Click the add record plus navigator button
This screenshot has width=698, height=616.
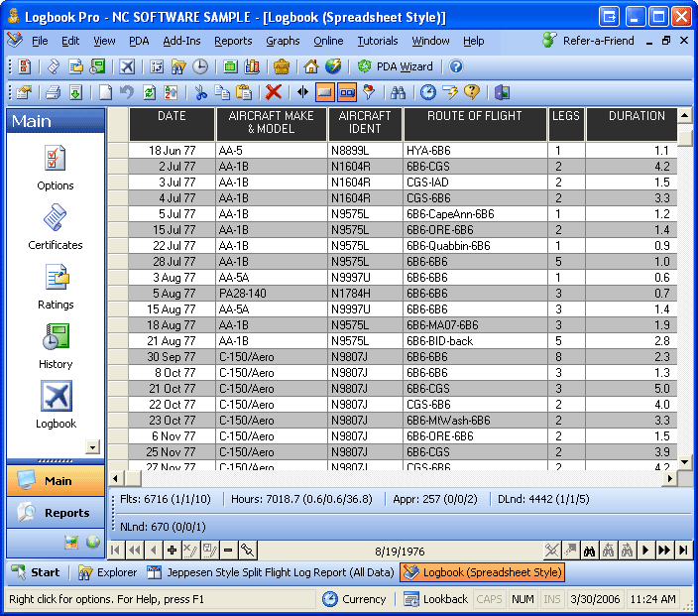coord(172,551)
